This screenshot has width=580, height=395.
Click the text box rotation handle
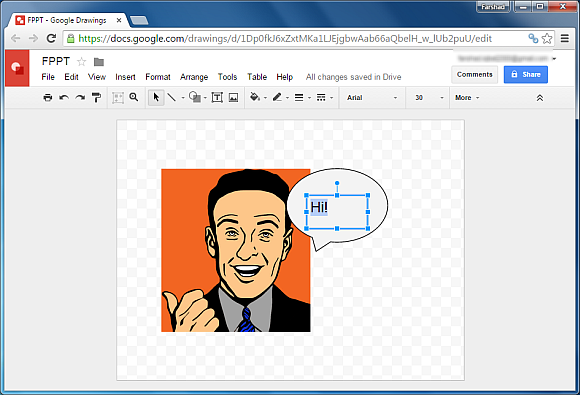click(337, 183)
